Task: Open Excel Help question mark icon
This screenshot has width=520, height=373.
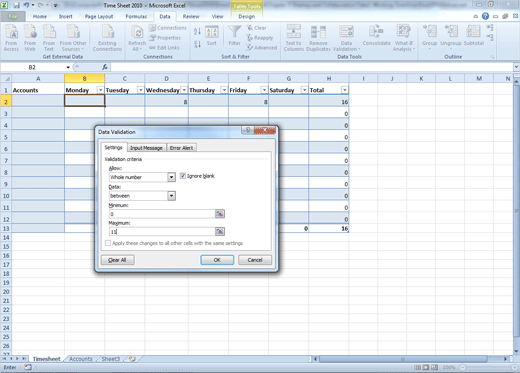Action: 485,16
